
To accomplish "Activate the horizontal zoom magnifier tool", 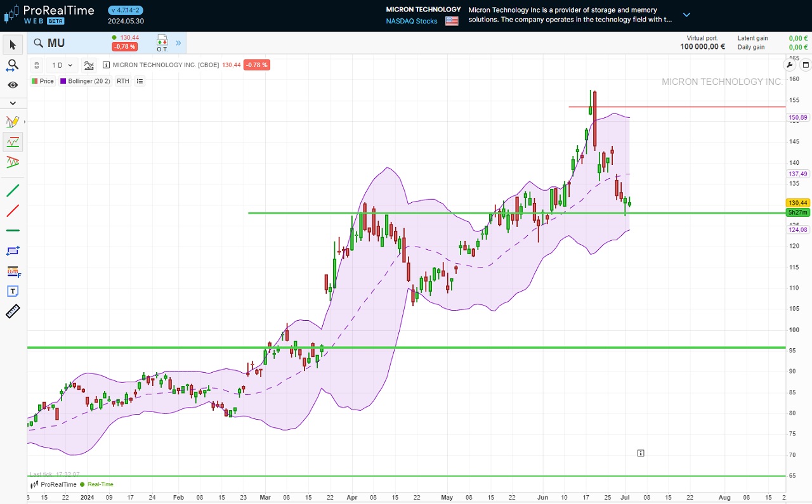I will (x=13, y=65).
